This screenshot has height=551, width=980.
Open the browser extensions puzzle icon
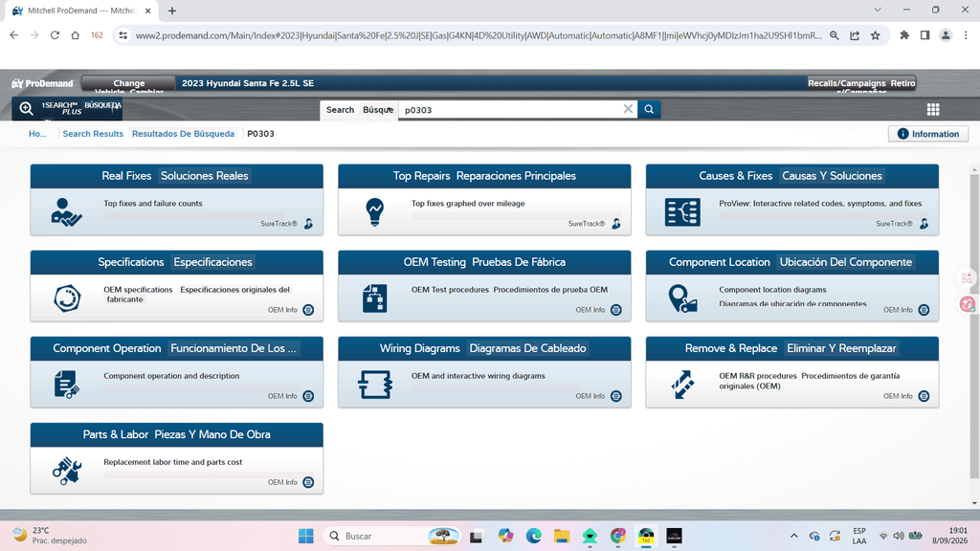pyautogui.click(x=904, y=35)
